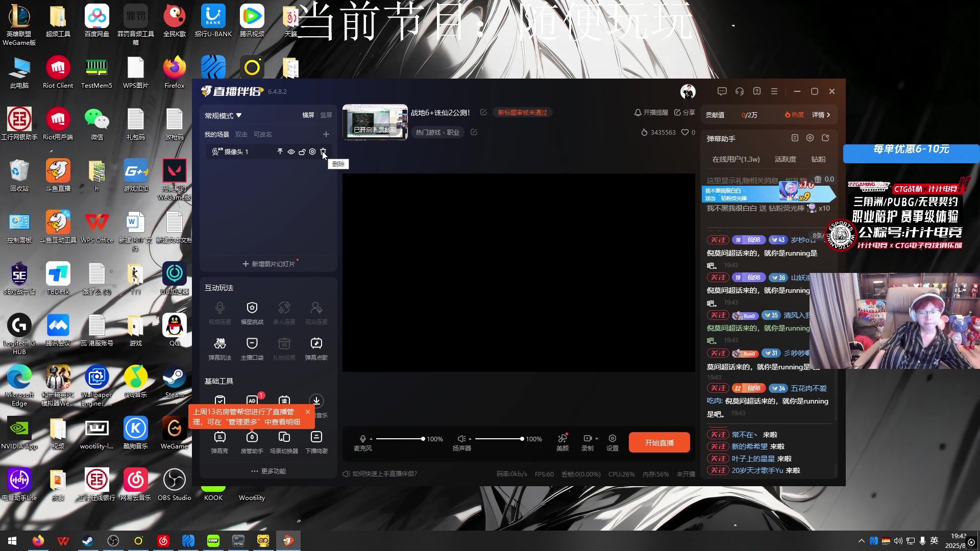
Task: Open 设置 settings in bottom bar
Action: (612, 442)
